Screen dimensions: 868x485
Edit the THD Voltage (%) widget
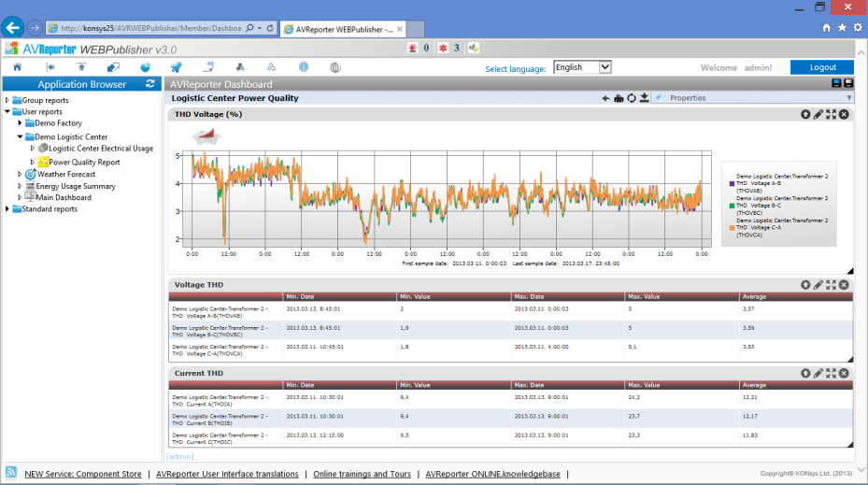pos(818,114)
